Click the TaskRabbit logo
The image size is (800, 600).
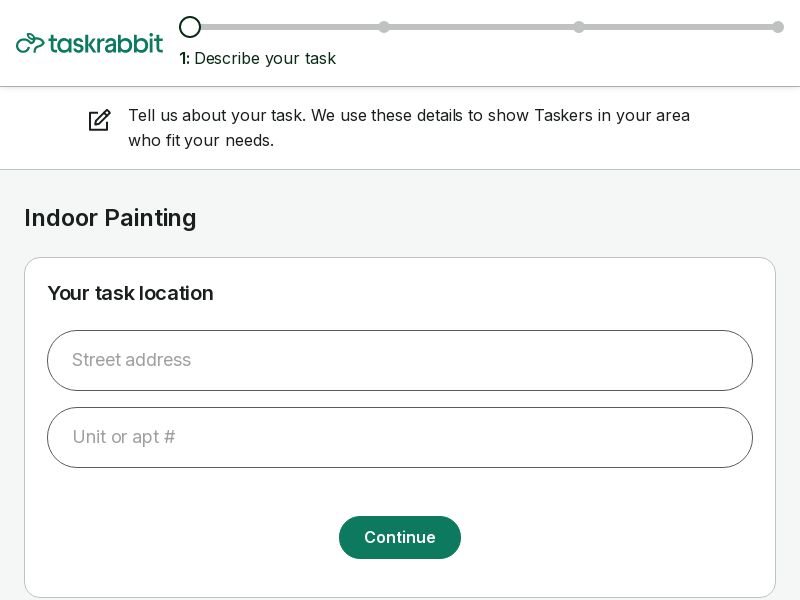pos(89,43)
